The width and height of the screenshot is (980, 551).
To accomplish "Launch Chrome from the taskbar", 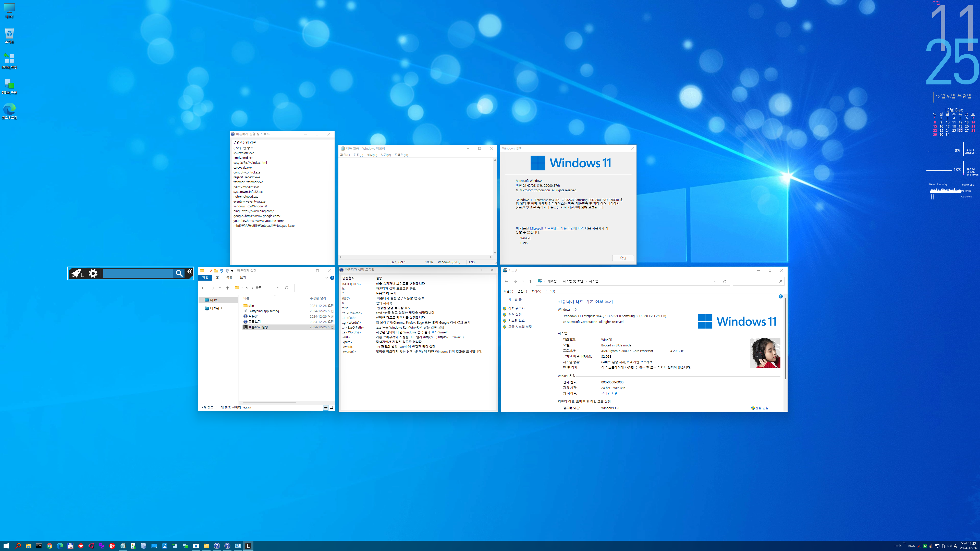I will (50, 546).
